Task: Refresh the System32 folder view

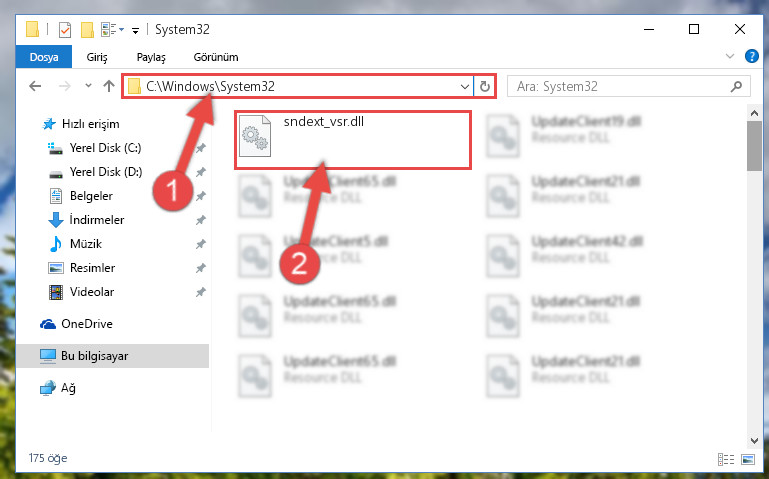Action: click(x=485, y=87)
